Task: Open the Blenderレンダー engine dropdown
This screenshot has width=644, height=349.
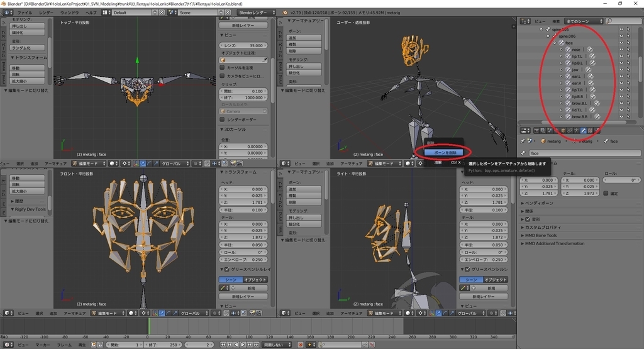Action: (255, 13)
